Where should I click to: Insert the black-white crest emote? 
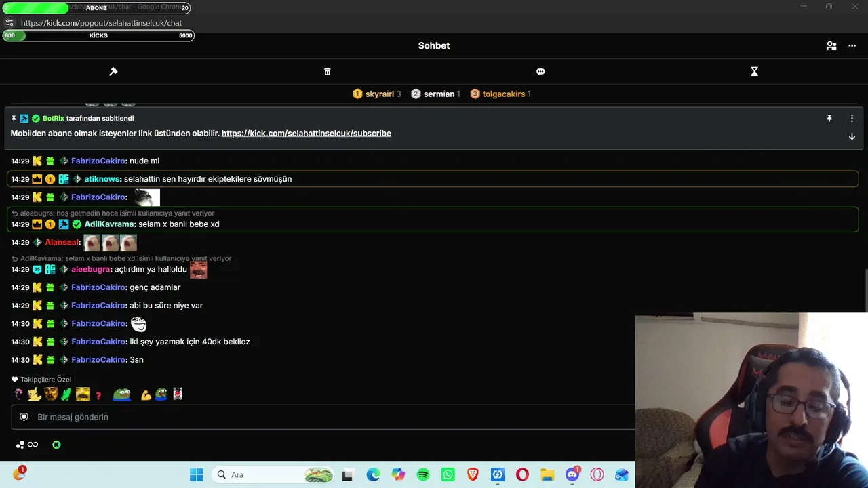pyautogui.click(x=178, y=394)
